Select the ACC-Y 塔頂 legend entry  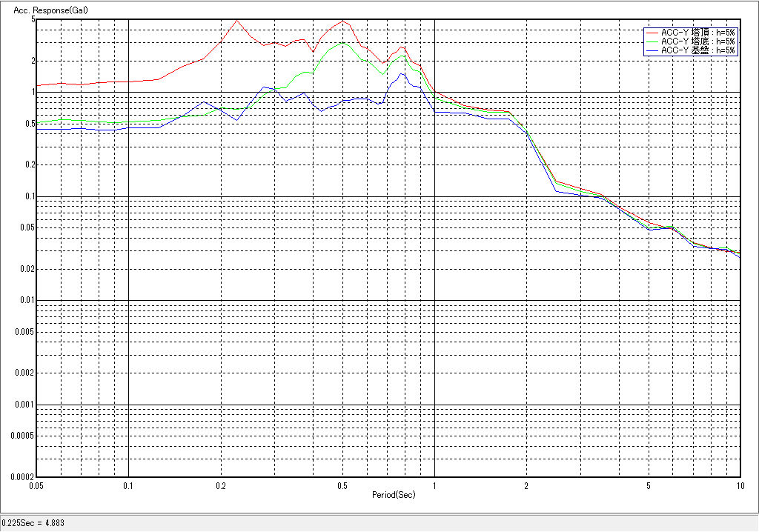tap(697, 33)
